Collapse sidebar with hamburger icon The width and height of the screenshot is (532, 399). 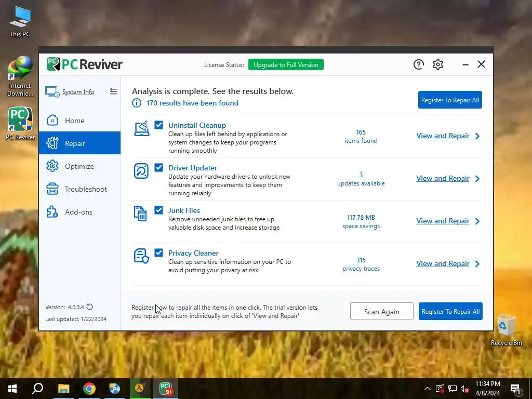pos(113,91)
